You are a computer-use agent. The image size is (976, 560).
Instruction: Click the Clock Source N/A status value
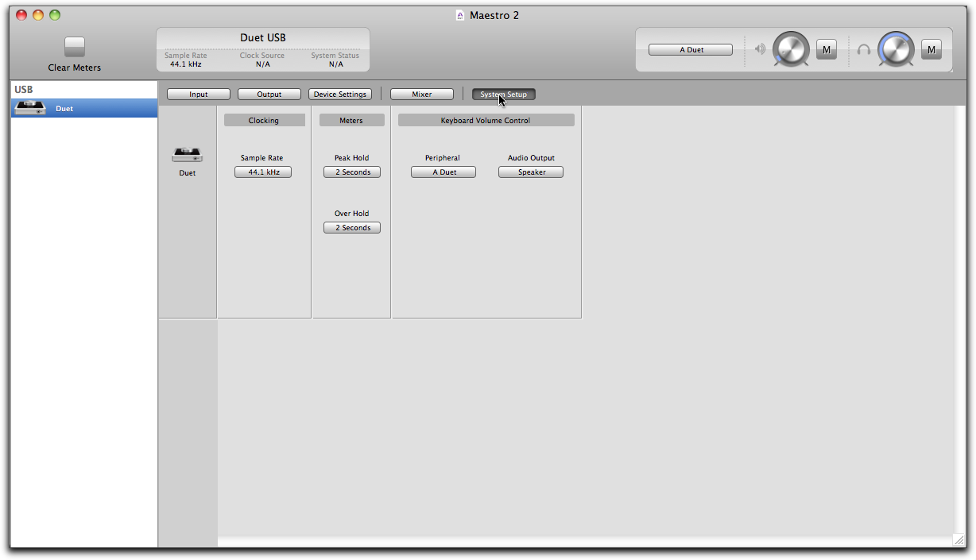coord(262,64)
